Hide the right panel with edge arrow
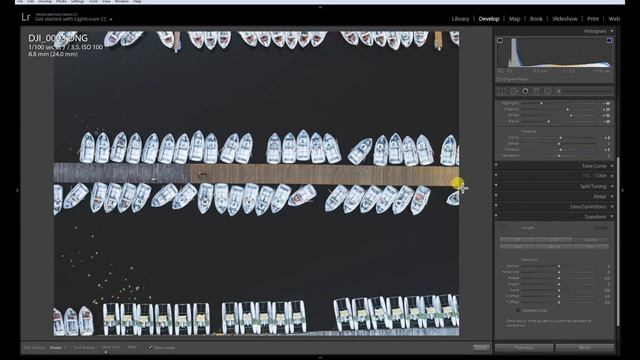Image resolution: width=640 pixels, height=360 pixels. pos(622,190)
